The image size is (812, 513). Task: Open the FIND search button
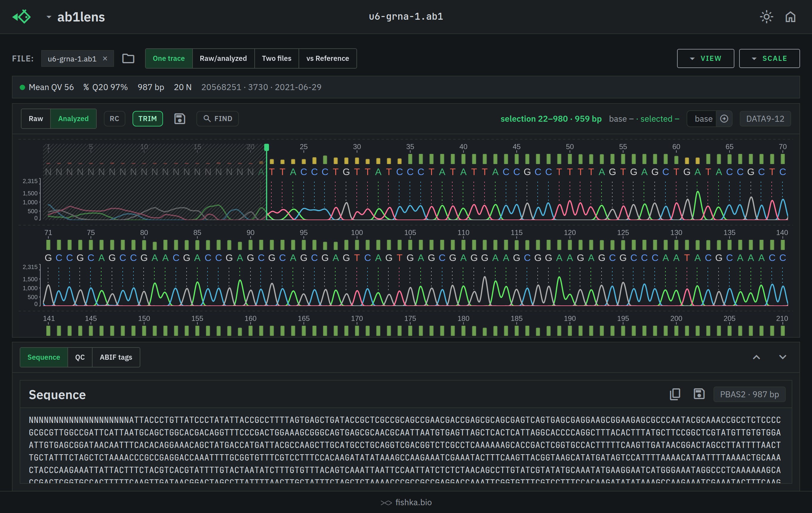pos(218,119)
